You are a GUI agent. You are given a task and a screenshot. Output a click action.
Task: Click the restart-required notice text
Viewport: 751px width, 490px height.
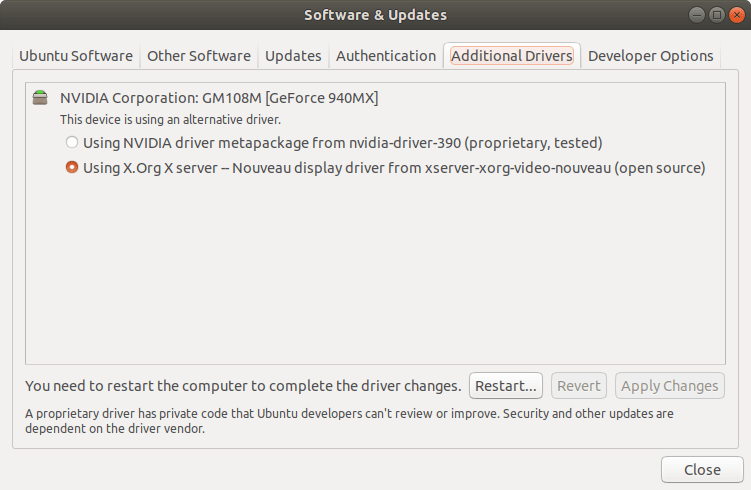[x=243, y=386]
